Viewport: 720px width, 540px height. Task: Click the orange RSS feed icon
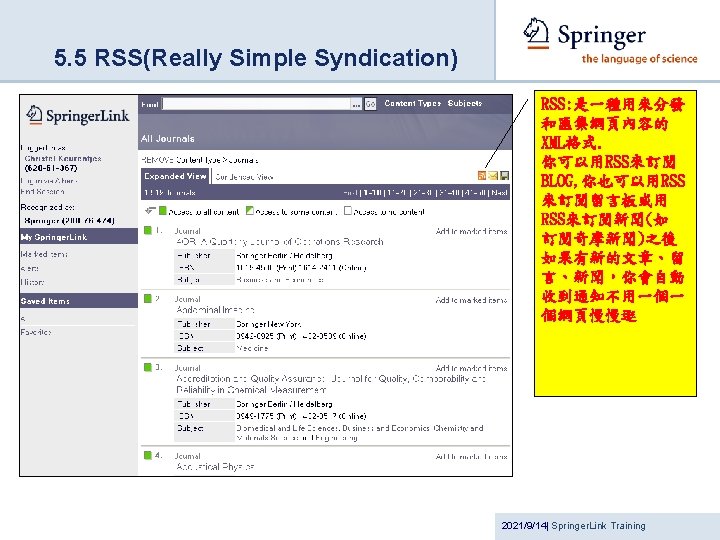point(482,175)
